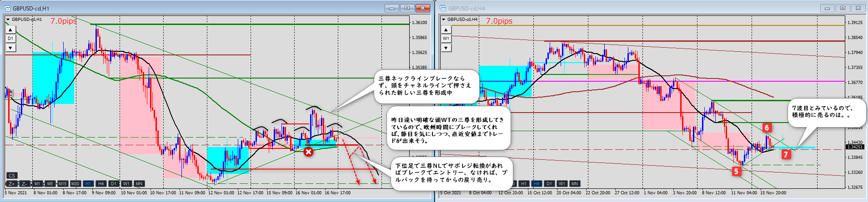Screen dimensions: 868x202
Task: Click the 7波目とみているので callout note
Action: click(826, 112)
